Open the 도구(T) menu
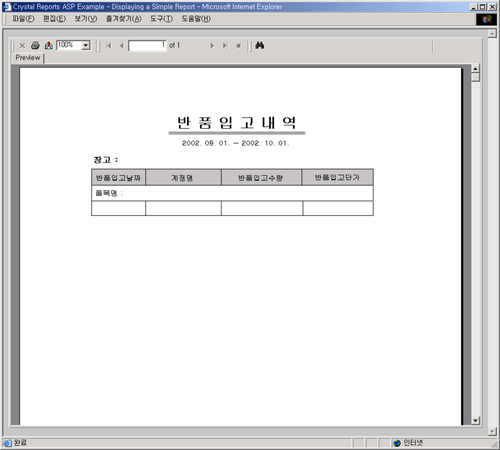Viewport: 500px width, 450px height. 161,19
